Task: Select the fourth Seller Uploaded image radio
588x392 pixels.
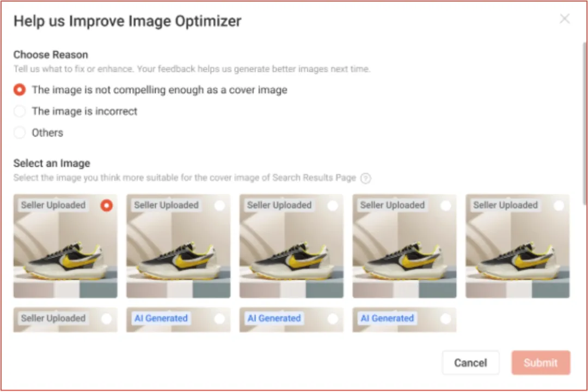Action: coord(446,205)
